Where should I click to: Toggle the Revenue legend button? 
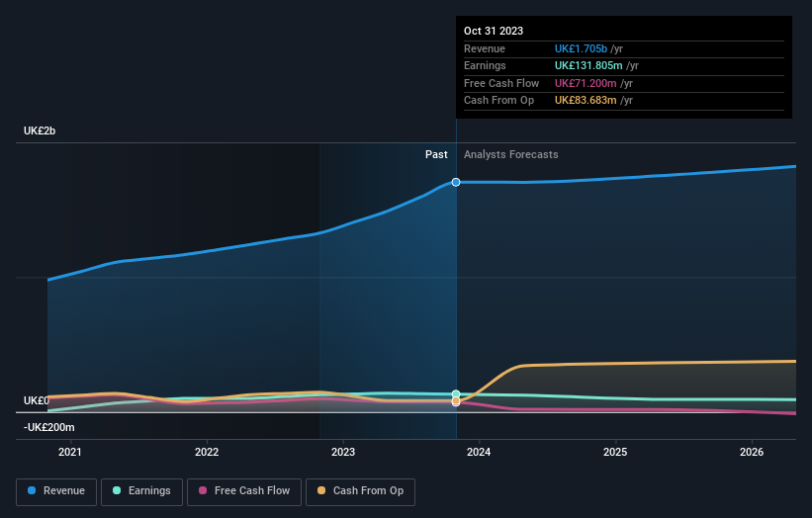[56, 491]
